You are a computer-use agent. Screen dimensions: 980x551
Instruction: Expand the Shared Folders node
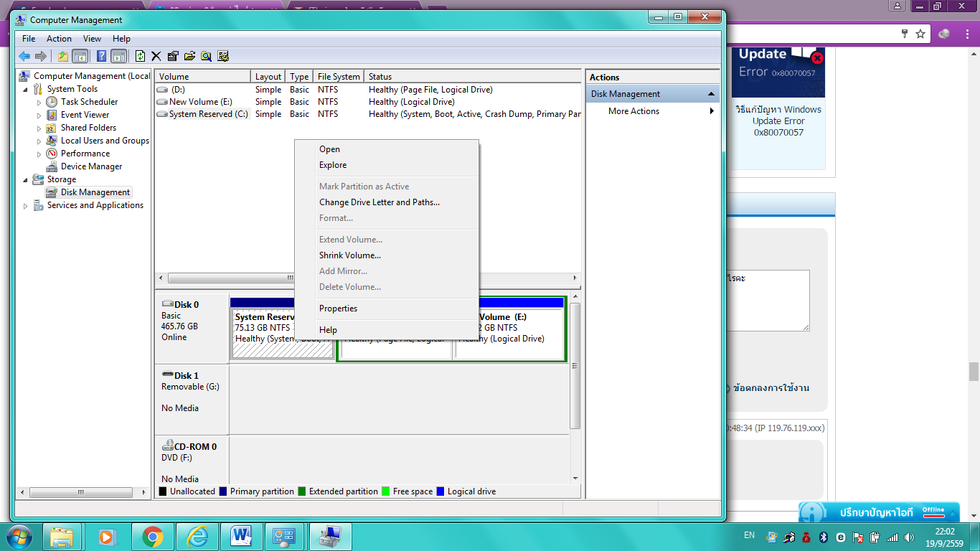coord(39,128)
